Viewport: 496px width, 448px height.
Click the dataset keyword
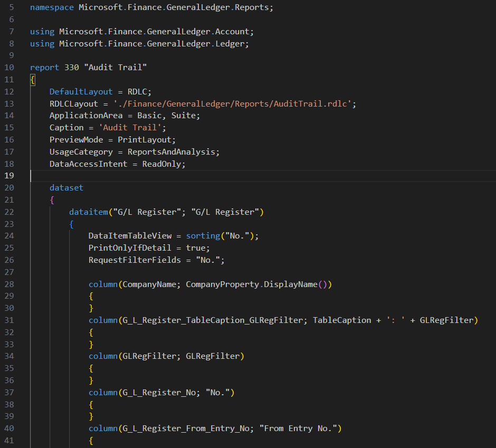pyautogui.click(x=66, y=188)
